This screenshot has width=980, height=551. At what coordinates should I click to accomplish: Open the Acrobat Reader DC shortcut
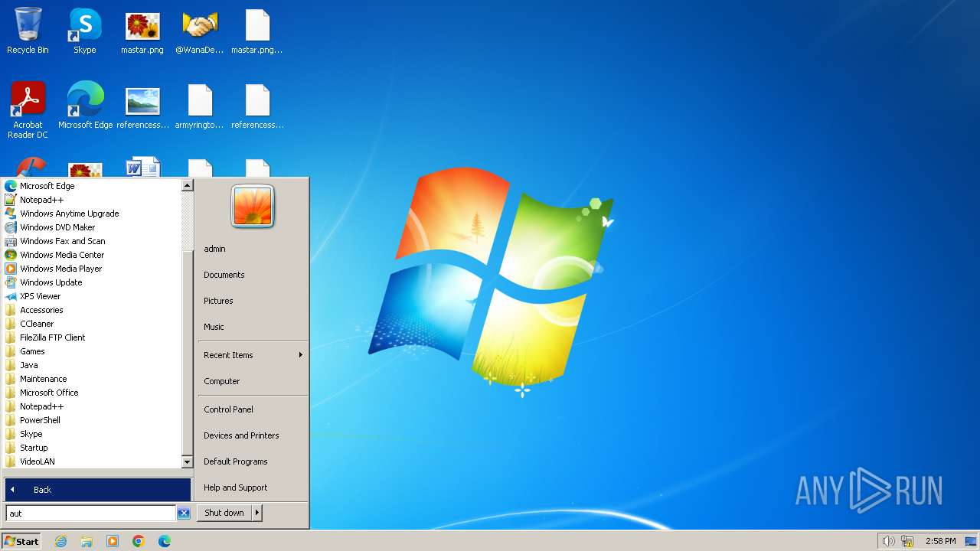[x=28, y=110]
